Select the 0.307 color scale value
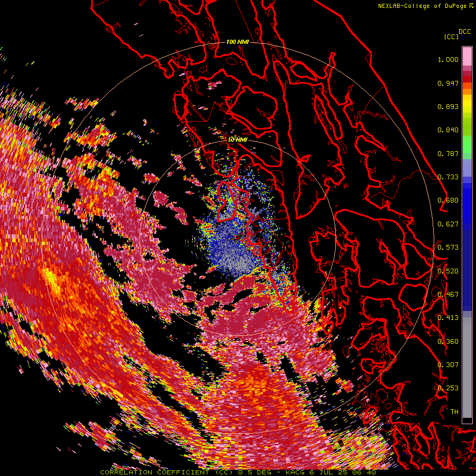The image size is (476, 476). pos(448,365)
